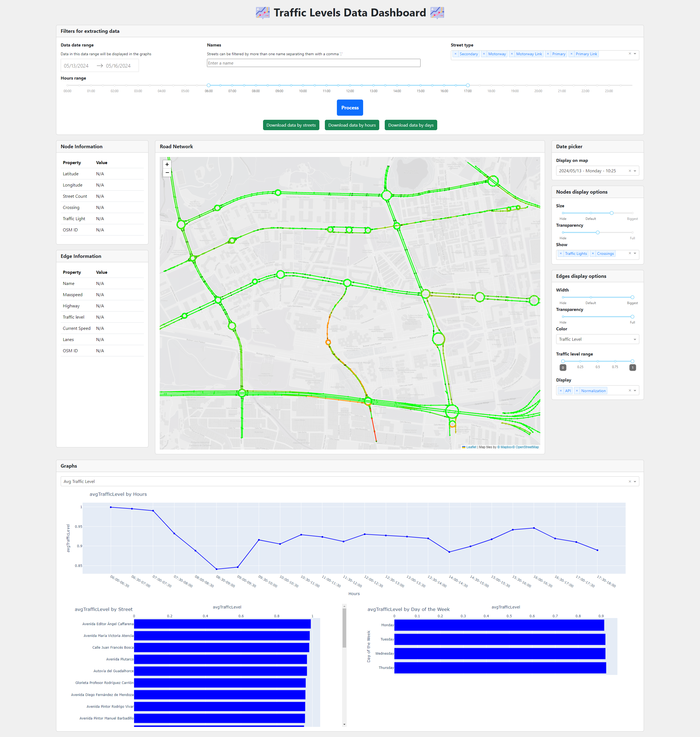Remove the Secondary street type tag
The height and width of the screenshot is (737, 700).
click(x=455, y=54)
